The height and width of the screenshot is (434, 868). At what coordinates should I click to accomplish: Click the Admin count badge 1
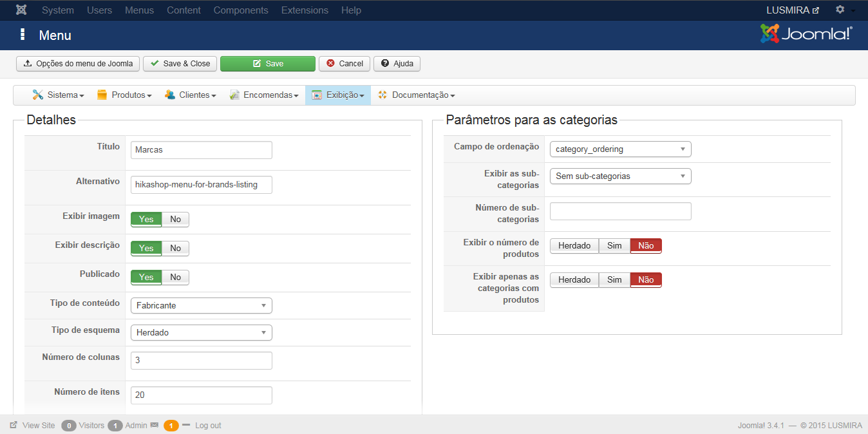[x=115, y=426]
